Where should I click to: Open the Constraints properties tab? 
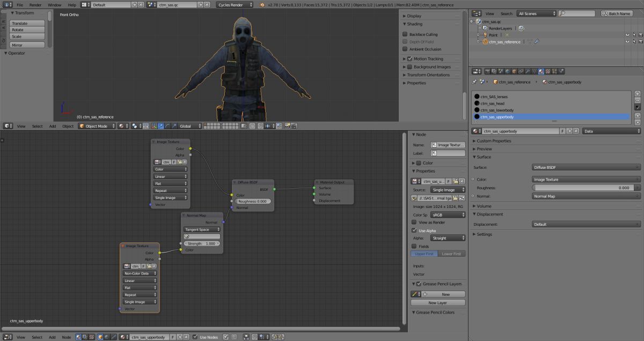[521, 71]
